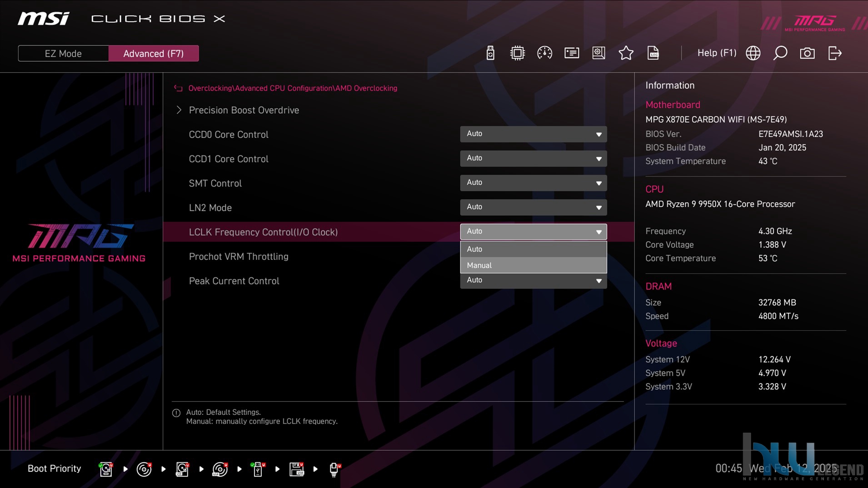Select the CCD0 Core Control label
Image resolution: width=868 pixels, height=488 pixels.
tap(229, 134)
